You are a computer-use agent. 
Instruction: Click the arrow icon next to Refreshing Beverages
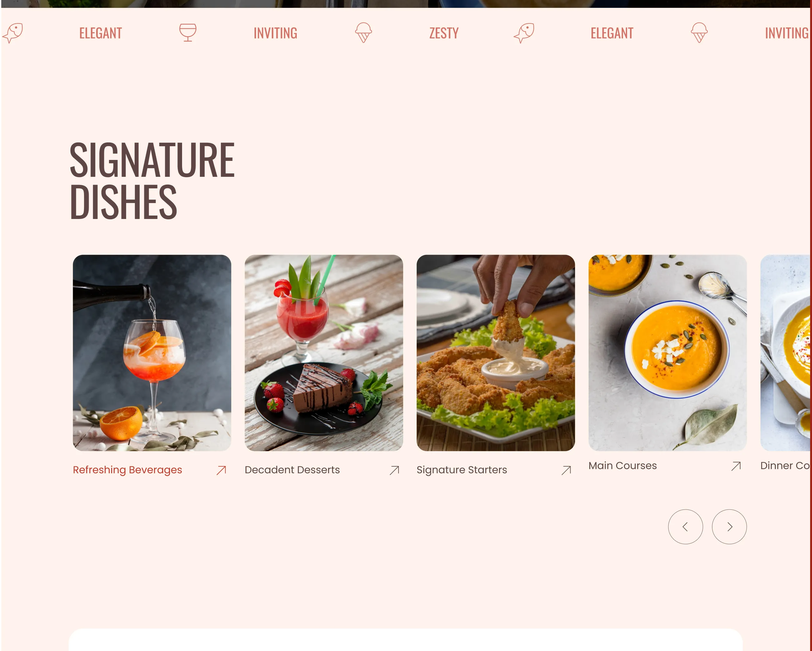(x=221, y=470)
